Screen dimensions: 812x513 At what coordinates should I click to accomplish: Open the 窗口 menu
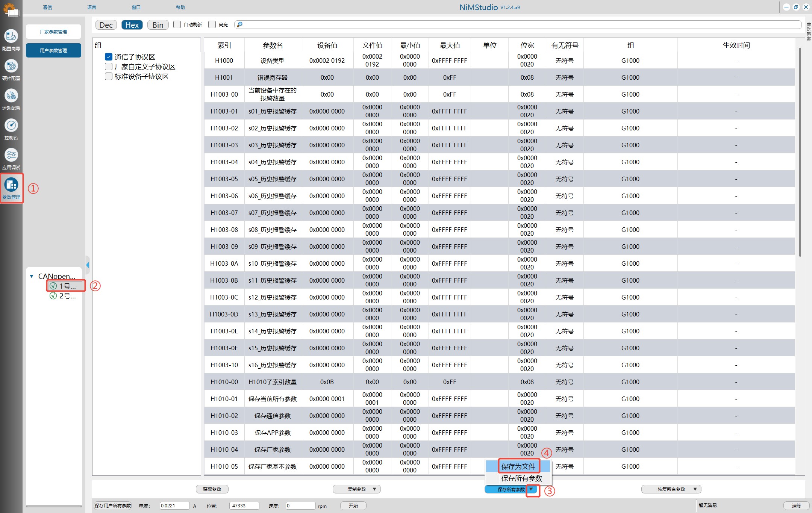136,7
